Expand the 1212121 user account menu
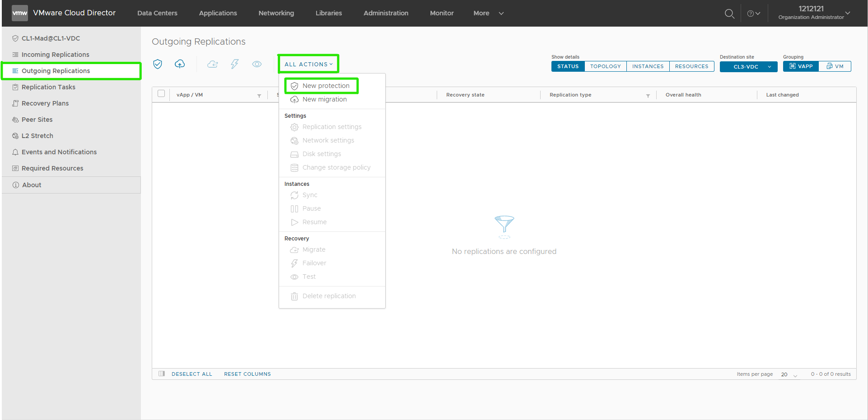 pyautogui.click(x=814, y=13)
